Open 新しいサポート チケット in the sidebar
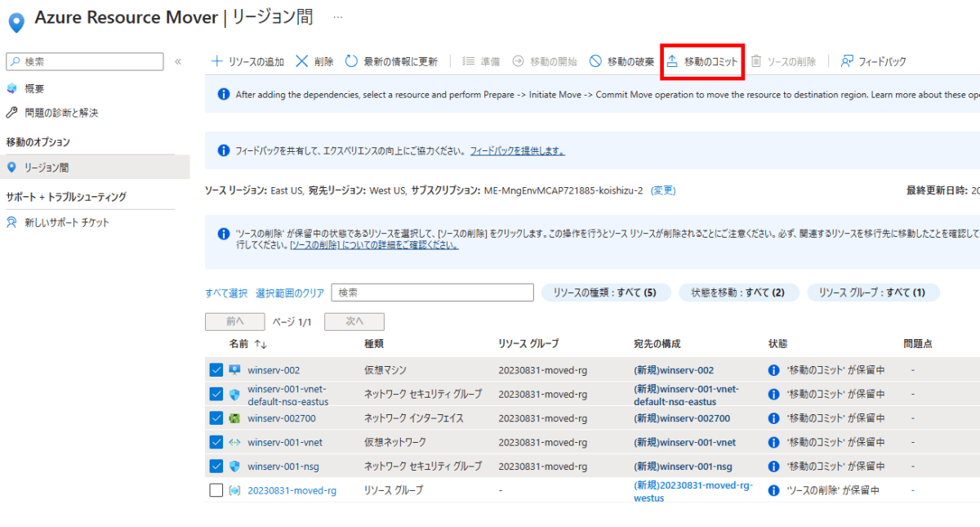The height and width of the screenshot is (527, 980). tap(67, 222)
